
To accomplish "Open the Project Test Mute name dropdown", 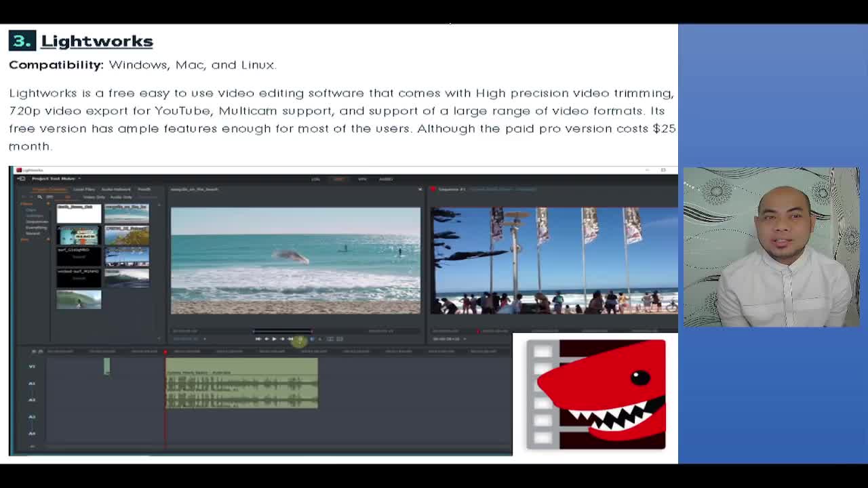I will tap(56, 178).
